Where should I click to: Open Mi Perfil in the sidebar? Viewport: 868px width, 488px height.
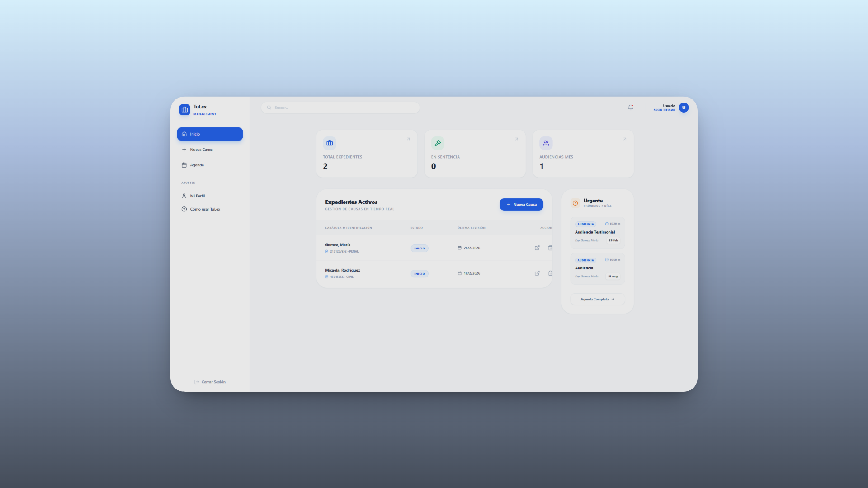210,196
